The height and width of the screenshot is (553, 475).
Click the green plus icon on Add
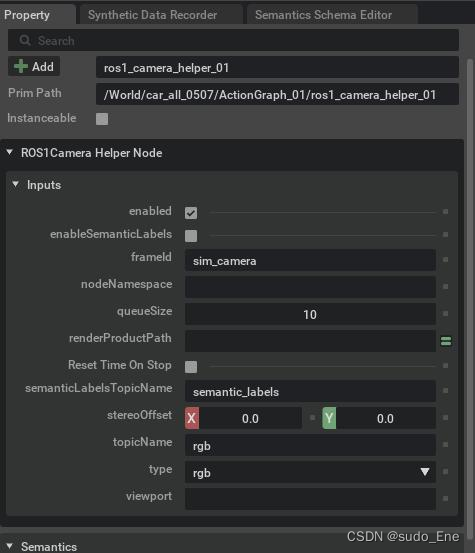[21, 66]
